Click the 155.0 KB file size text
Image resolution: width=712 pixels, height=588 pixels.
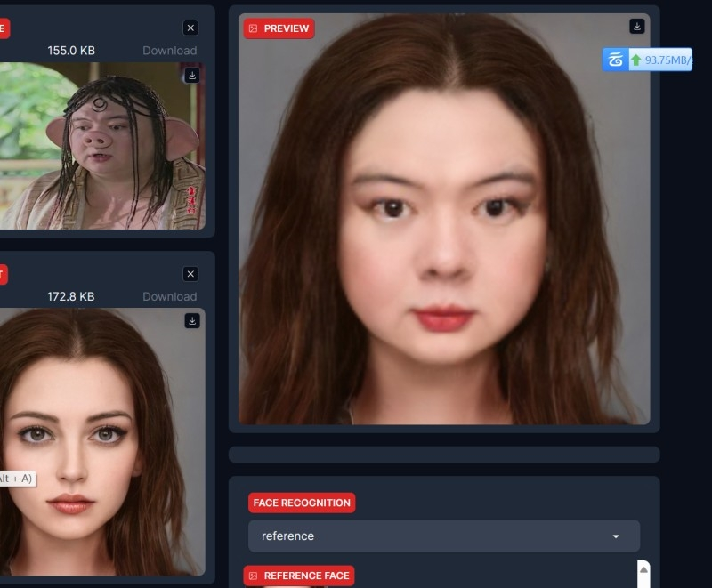[x=71, y=51]
